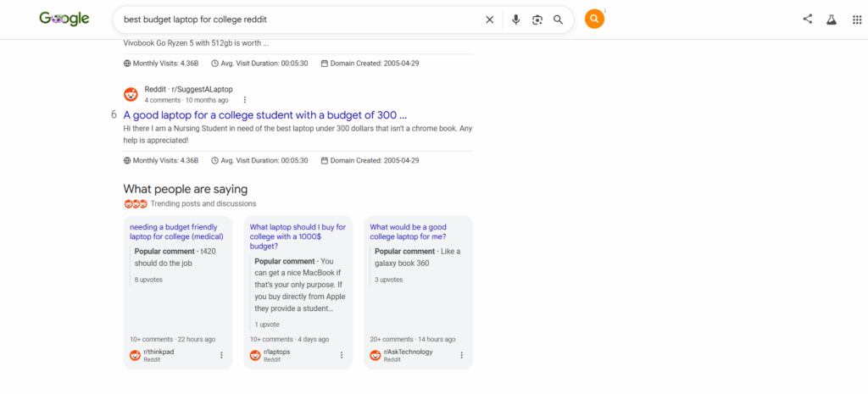
Task: Click the 'Hi there I am a Nursing Student' snippet
Action: tap(298, 135)
